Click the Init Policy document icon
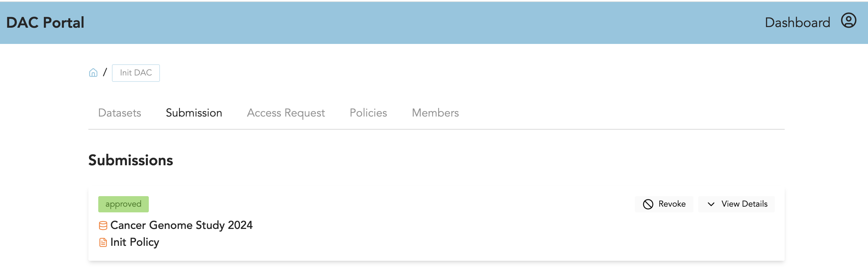868x277 pixels. [x=103, y=242]
